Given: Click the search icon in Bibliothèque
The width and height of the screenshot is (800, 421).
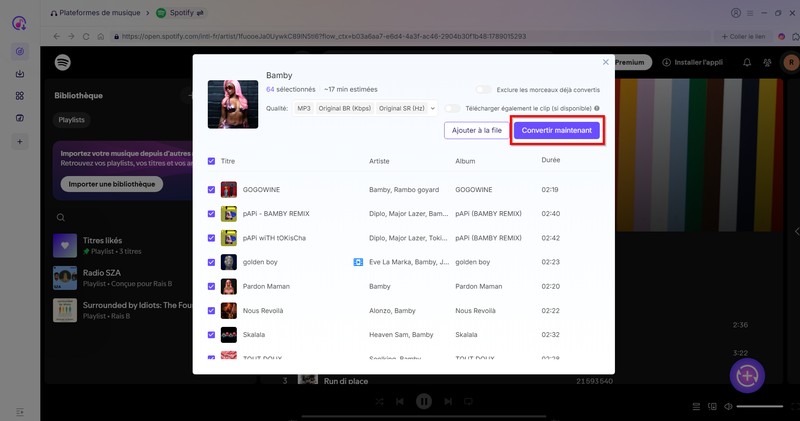Looking at the screenshot, I should point(61,217).
